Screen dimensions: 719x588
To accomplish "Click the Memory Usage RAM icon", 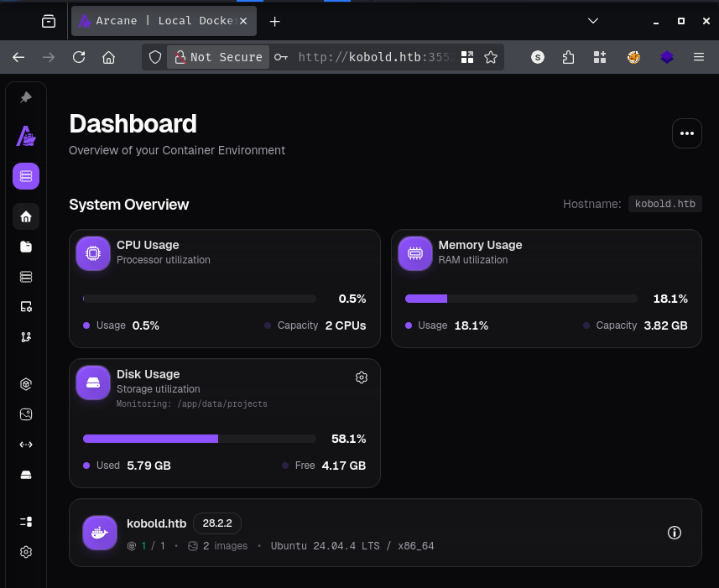I will tap(415, 253).
